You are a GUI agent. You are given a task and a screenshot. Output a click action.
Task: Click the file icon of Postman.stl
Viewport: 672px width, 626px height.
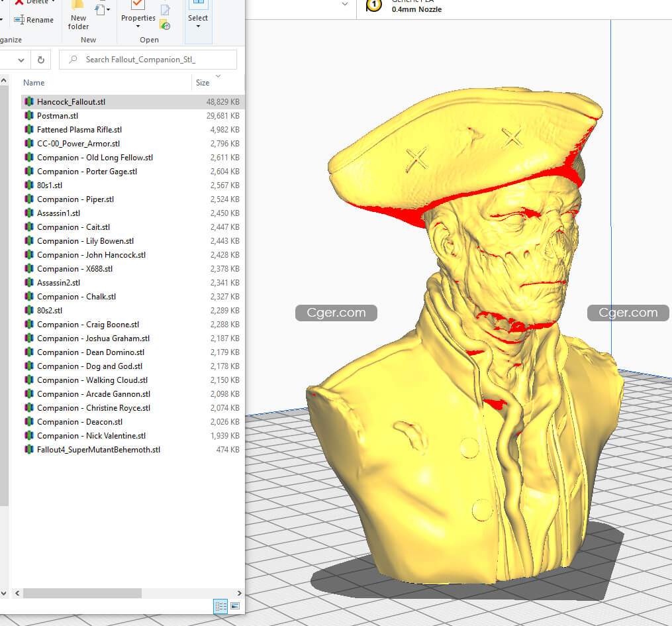[x=29, y=115]
